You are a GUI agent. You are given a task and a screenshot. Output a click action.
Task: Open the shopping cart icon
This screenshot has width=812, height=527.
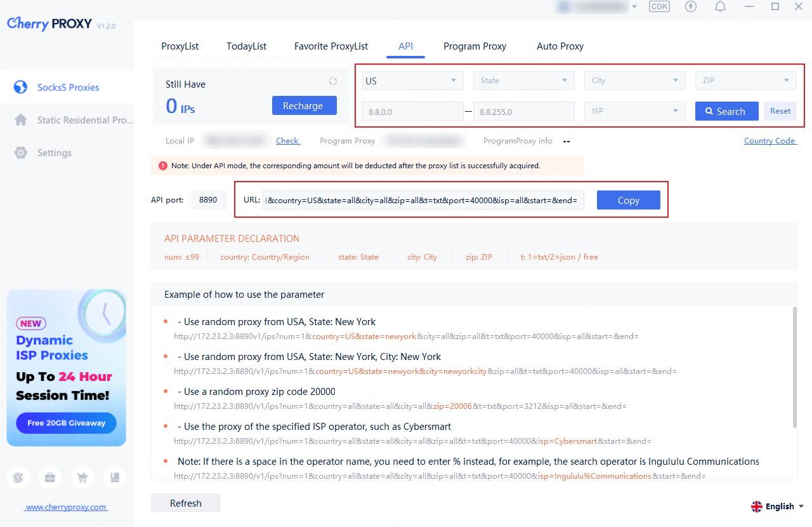[82, 477]
